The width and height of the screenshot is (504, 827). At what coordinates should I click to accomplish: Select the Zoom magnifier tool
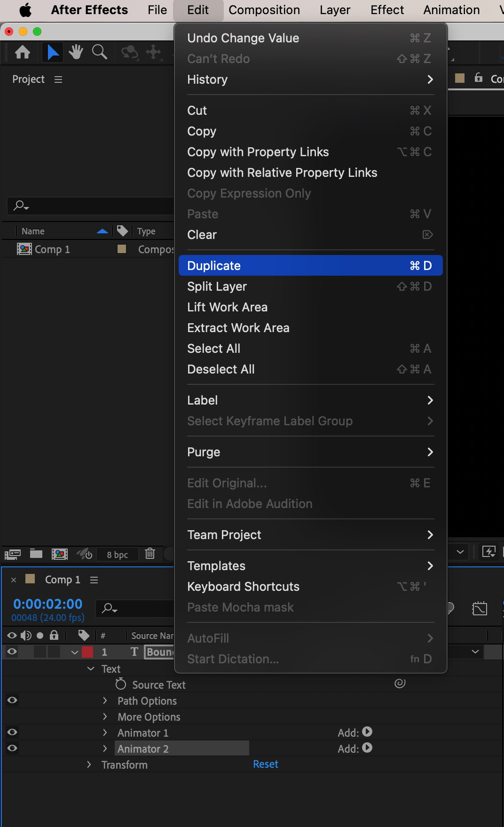pos(99,52)
